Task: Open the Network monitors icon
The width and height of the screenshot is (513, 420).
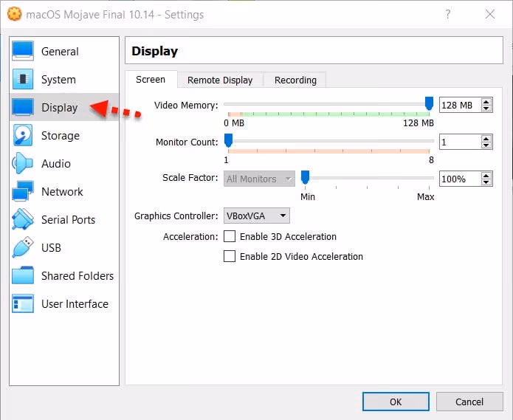Action: pos(23,191)
